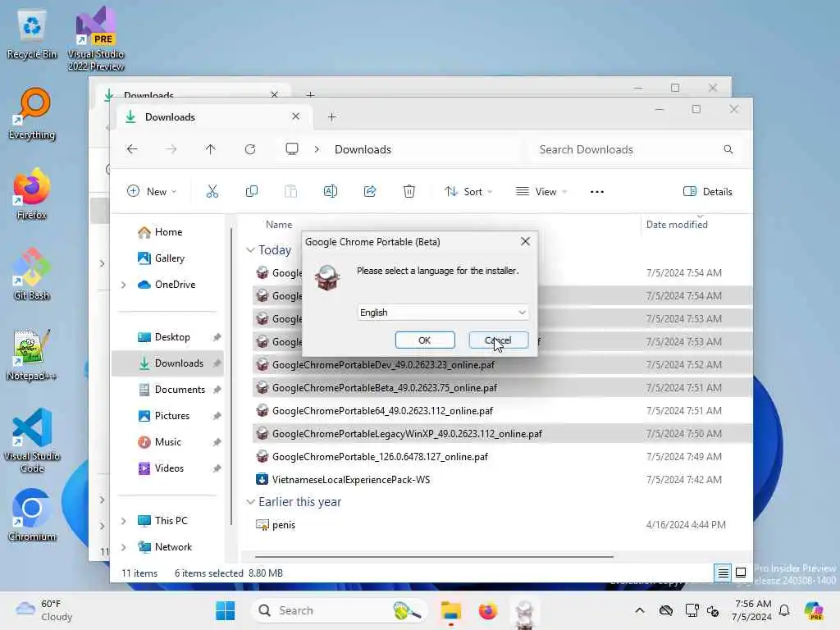Click the magnifier icon in Search Downloads
Viewport: 840px width, 630px height.
click(728, 149)
